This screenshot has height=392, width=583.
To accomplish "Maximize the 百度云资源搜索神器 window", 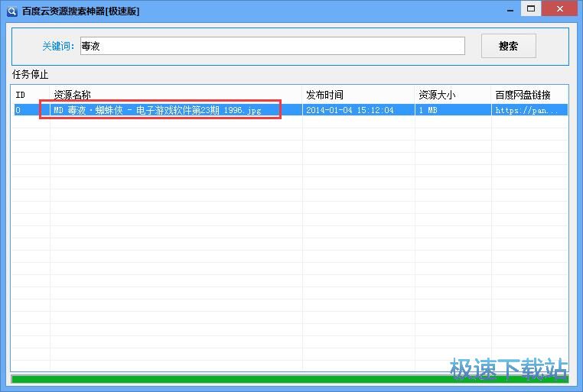I will (x=531, y=9).
